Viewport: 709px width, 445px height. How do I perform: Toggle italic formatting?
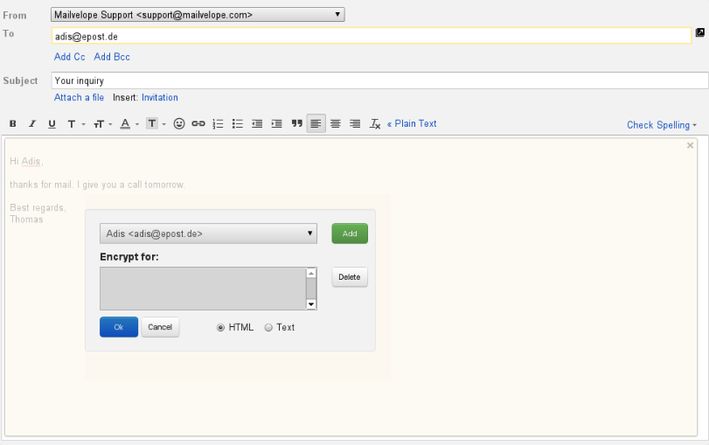[32, 123]
